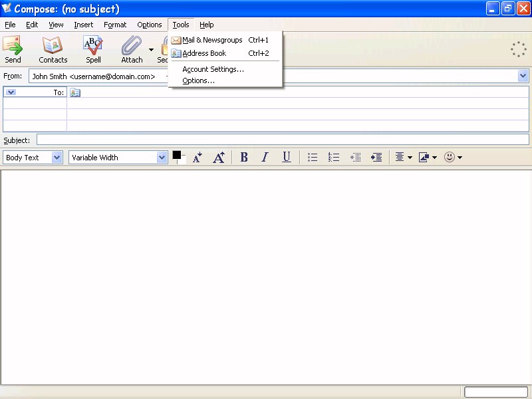Open the To: recipient type dropdown
The height and width of the screenshot is (399, 532).
click(11, 92)
